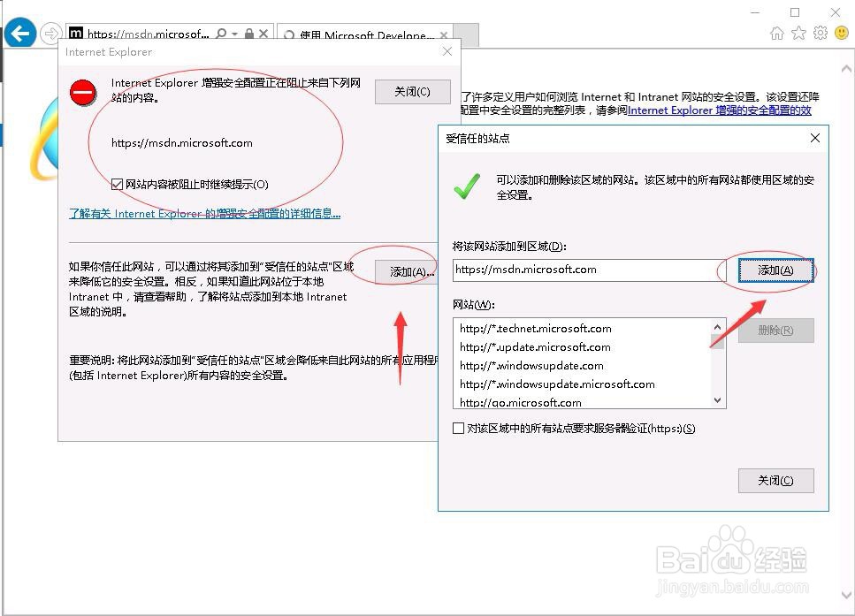This screenshot has width=855, height=616.
Task: Click page scrollbar up arrow
Action: coord(846,69)
